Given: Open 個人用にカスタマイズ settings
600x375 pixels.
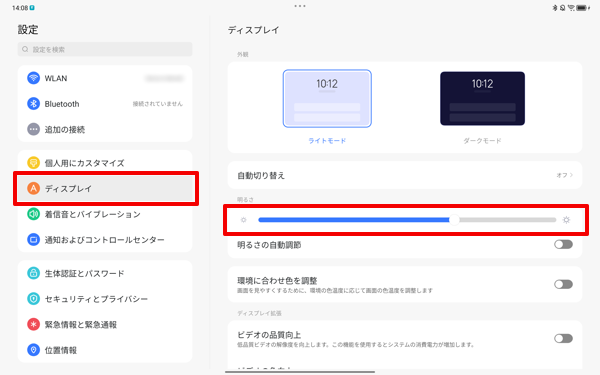Looking at the screenshot, I should pyautogui.click(x=105, y=163).
